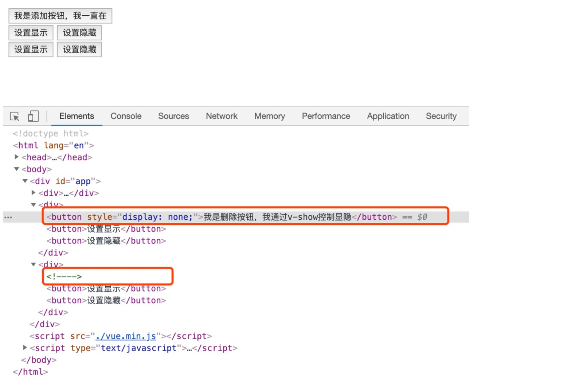Select first 设置显示 button element in DOM tree
The image size is (583, 392).
[106, 229]
